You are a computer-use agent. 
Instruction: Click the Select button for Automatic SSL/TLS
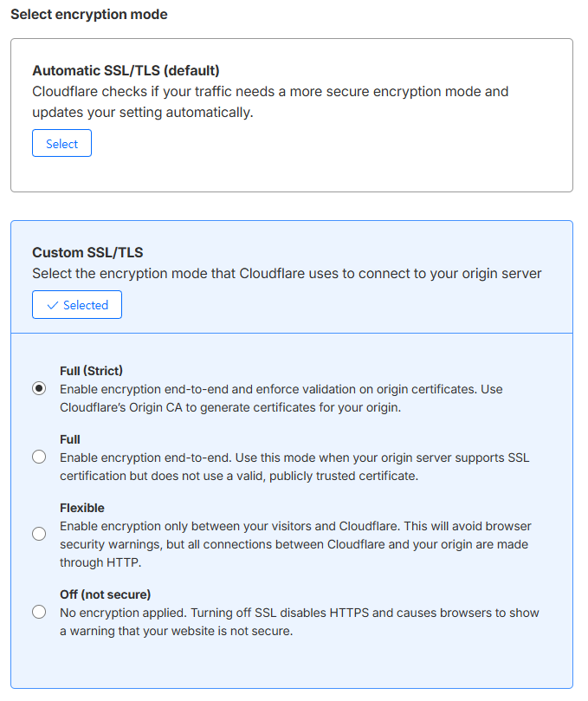click(x=61, y=144)
